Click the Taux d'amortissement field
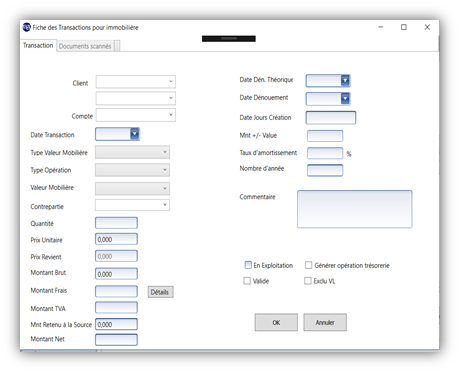 325,153
